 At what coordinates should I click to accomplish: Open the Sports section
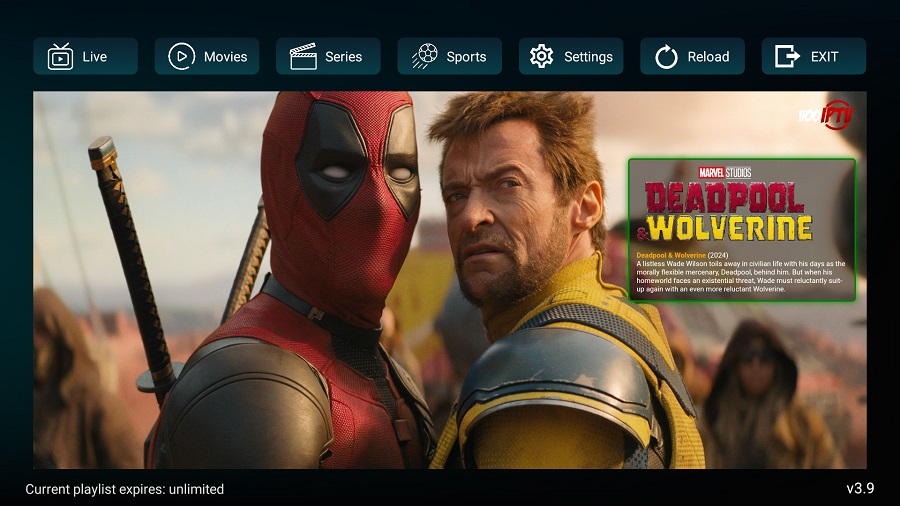click(x=449, y=56)
